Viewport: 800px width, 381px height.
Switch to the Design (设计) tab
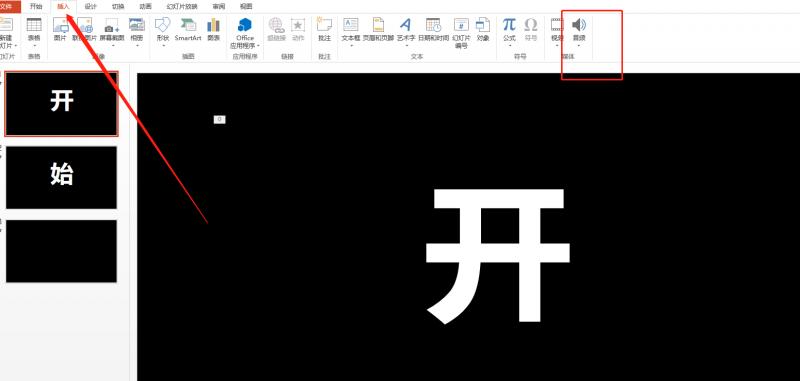[x=91, y=7]
